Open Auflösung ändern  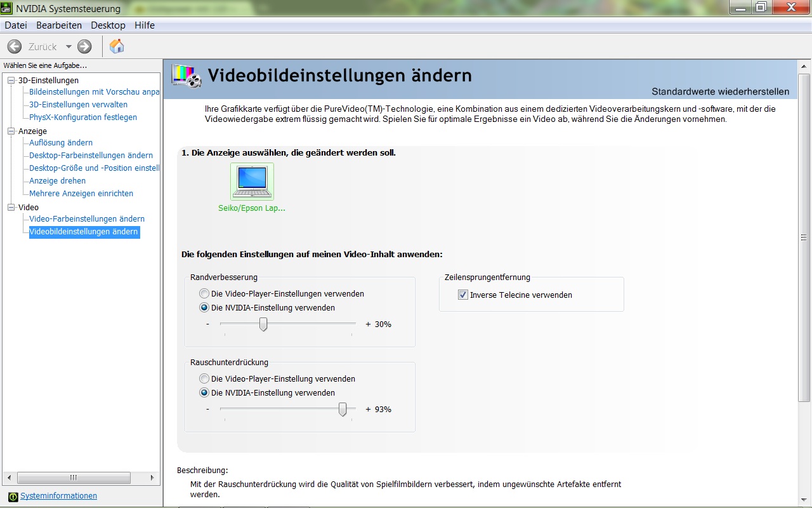tap(61, 143)
